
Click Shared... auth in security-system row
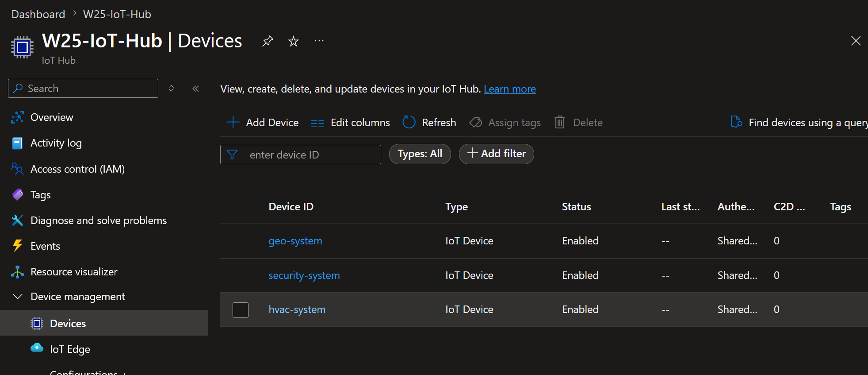(x=738, y=275)
